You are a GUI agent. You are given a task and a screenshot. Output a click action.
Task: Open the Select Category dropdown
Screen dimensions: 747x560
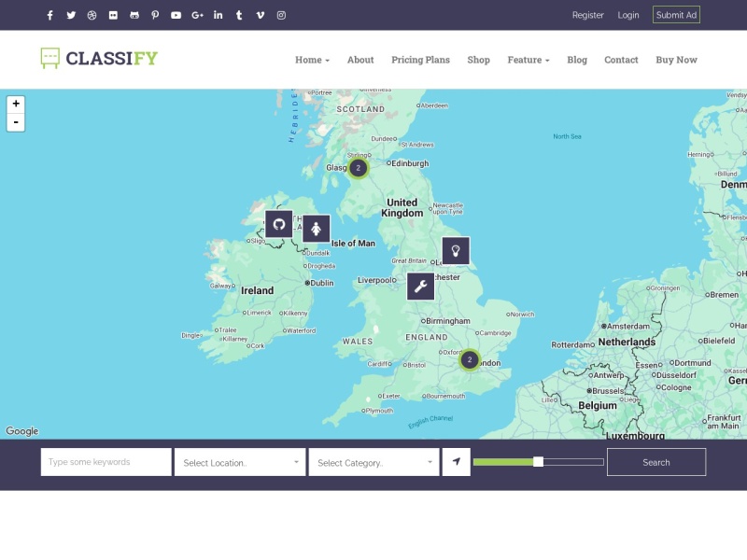click(x=374, y=462)
